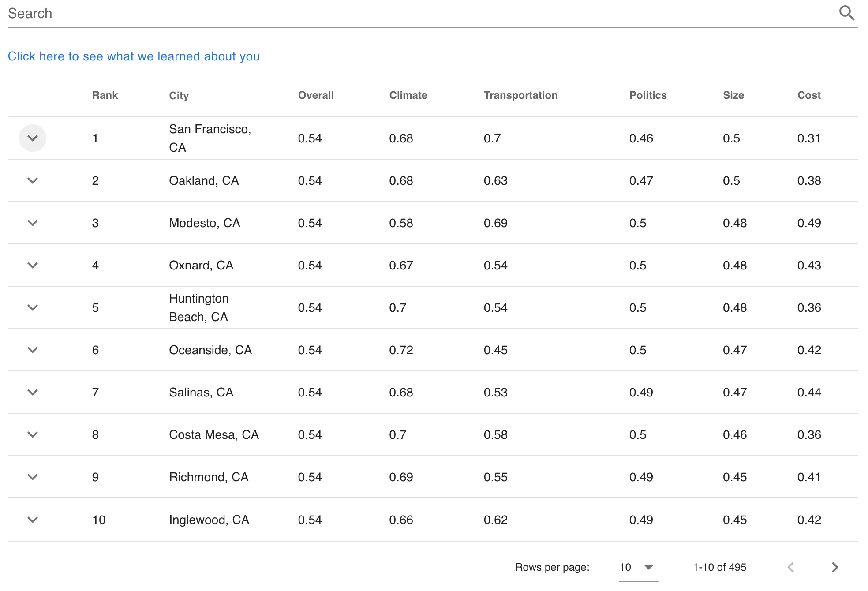The image size is (868, 591).
Task: Sort by the Overall column header
Action: point(316,95)
